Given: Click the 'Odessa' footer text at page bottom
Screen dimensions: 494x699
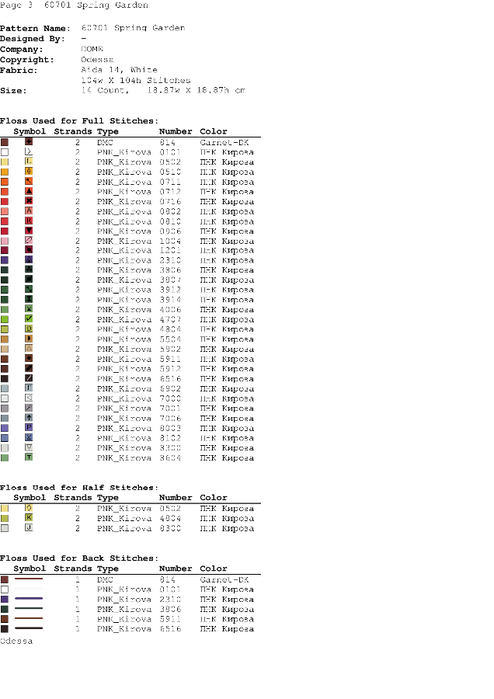Looking at the screenshot, I should (16, 641).
